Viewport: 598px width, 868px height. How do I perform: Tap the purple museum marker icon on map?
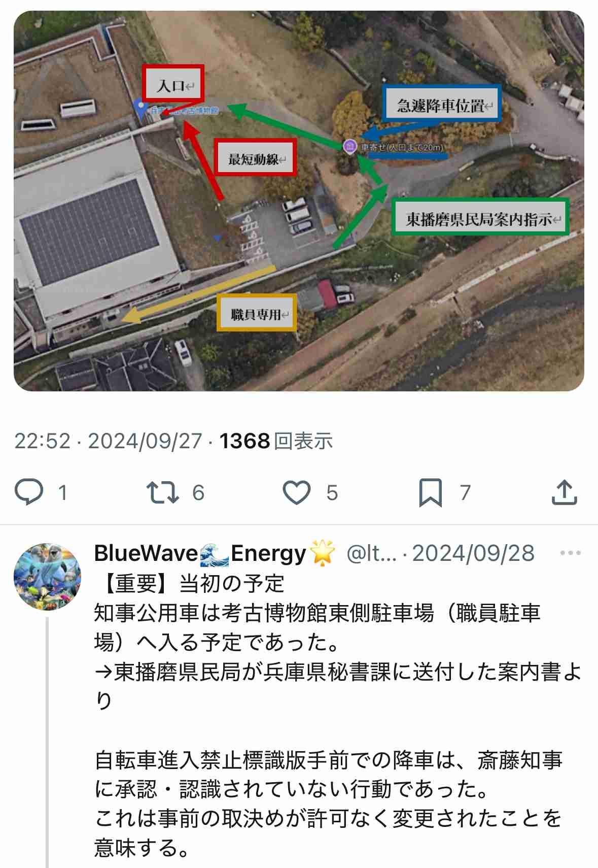(x=349, y=147)
